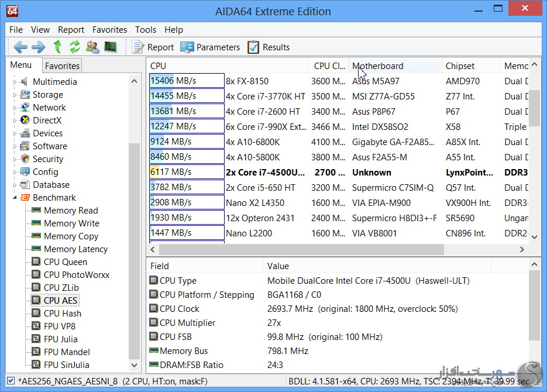This screenshot has height=392, width=547.
Task: Switch to the Favorites tab
Action: tap(62, 66)
